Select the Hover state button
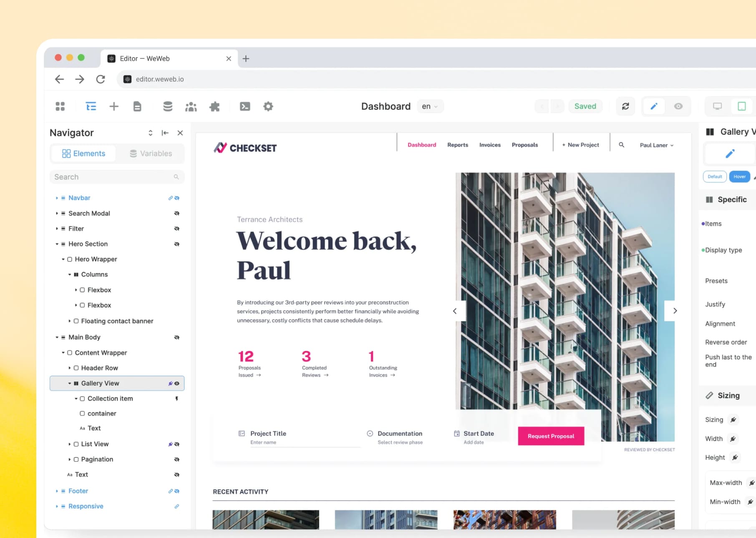The width and height of the screenshot is (756, 538). tap(739, 177)
